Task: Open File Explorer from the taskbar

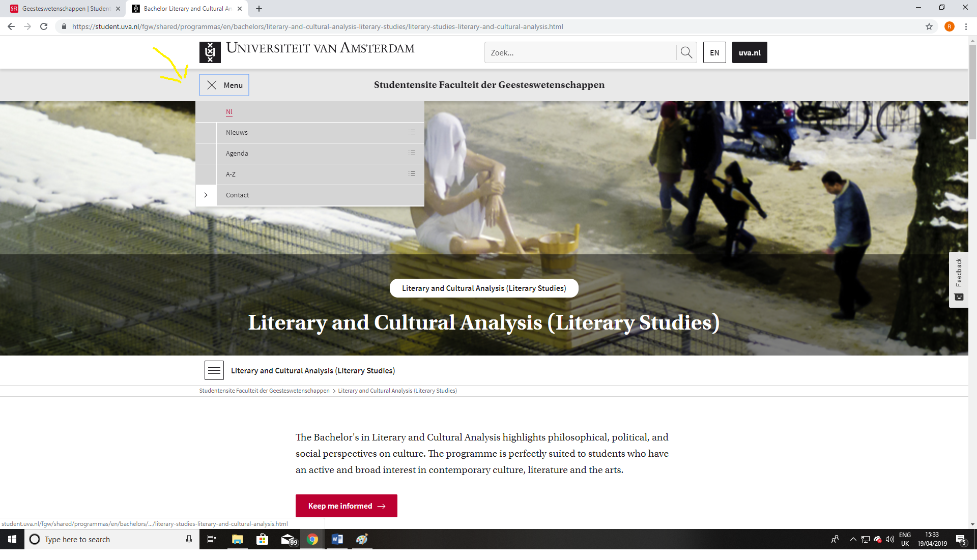Action: point(238,539)
